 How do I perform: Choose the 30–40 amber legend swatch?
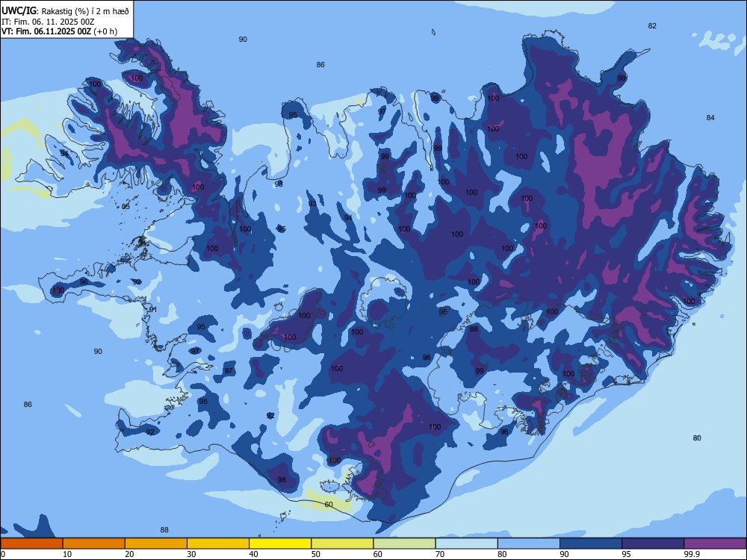point(218,544)
